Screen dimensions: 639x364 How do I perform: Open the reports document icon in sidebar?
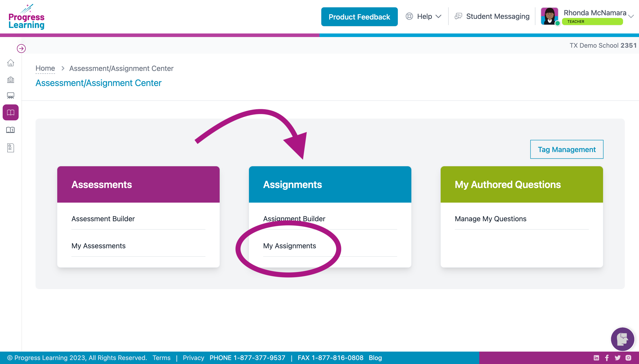point(10,148)
